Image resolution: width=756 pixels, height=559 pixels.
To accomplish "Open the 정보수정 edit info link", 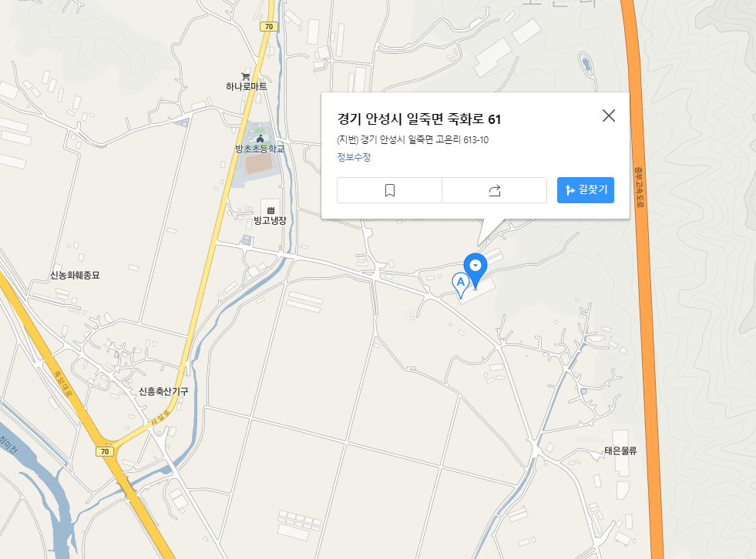I will [x=354, y=157].
